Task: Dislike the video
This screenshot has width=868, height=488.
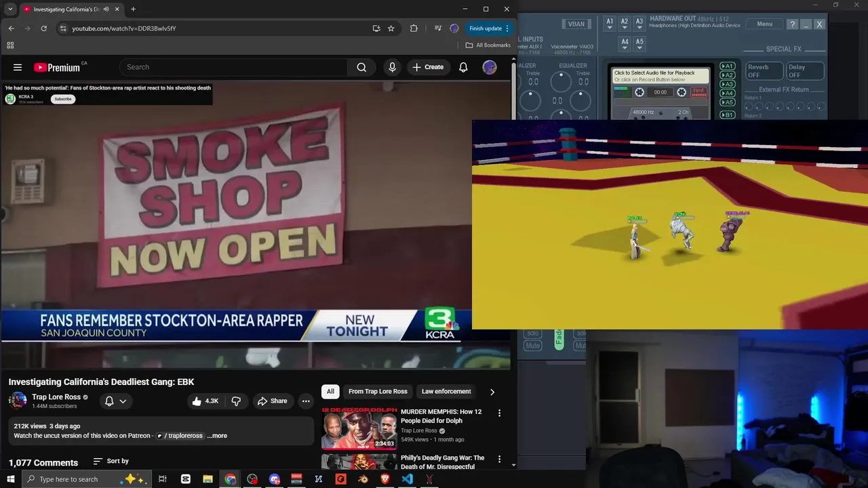Action: click(236, 401)
